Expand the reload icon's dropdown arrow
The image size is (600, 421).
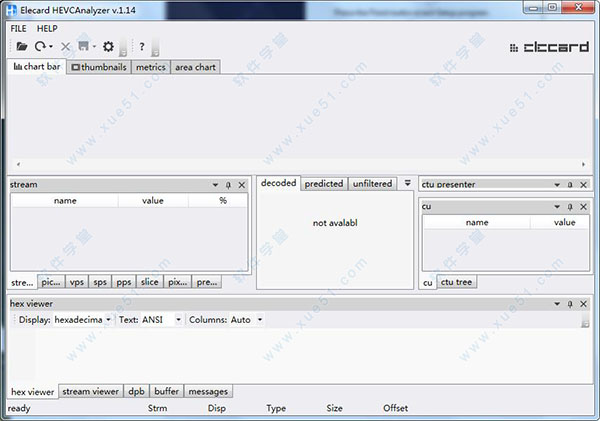coord(51,47)
